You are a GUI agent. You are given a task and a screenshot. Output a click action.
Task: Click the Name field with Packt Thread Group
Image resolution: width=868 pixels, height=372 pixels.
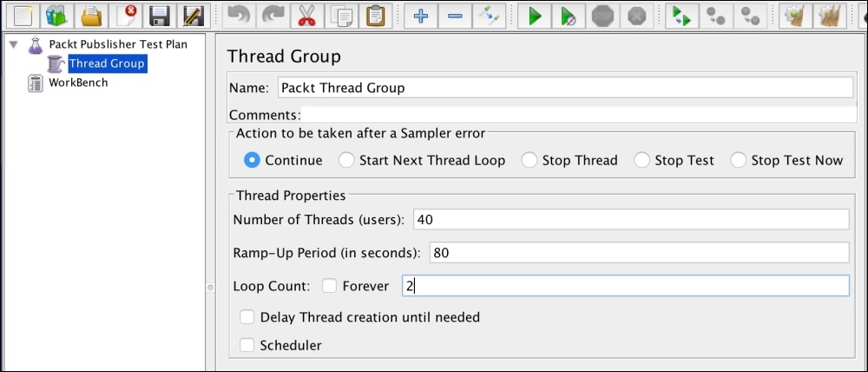pos(565,88)
